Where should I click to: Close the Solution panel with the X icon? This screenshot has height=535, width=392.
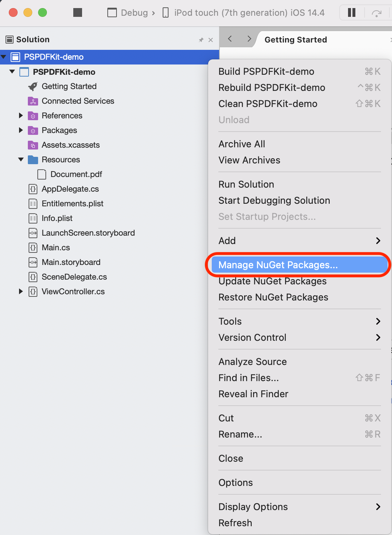211,40
